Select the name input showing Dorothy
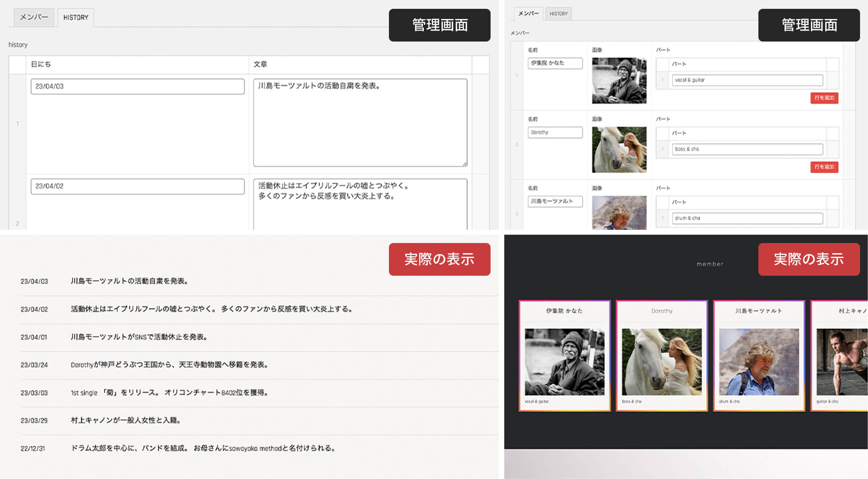Viewport: 868px width, 479px height. click(555, 132)
